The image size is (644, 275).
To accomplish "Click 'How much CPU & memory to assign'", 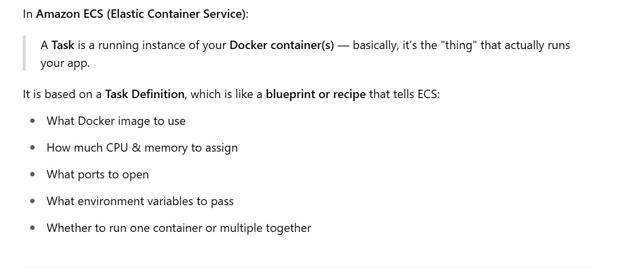I will (142, 148).
